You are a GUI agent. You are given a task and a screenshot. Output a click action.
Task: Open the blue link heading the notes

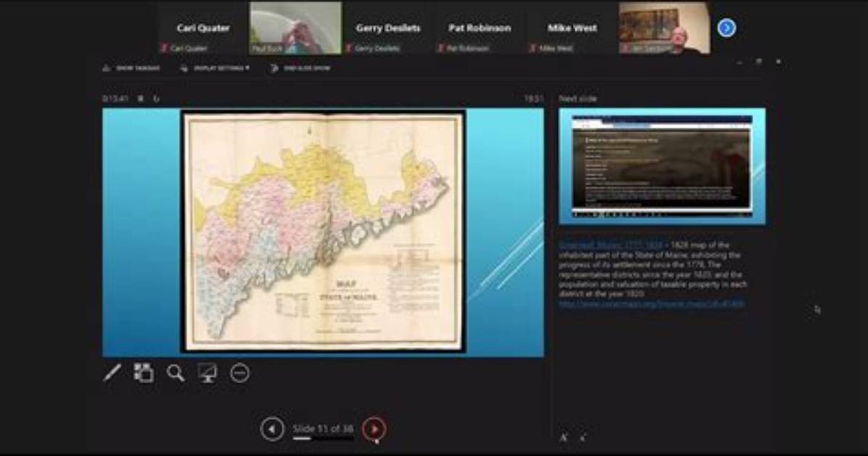point(610,245)
